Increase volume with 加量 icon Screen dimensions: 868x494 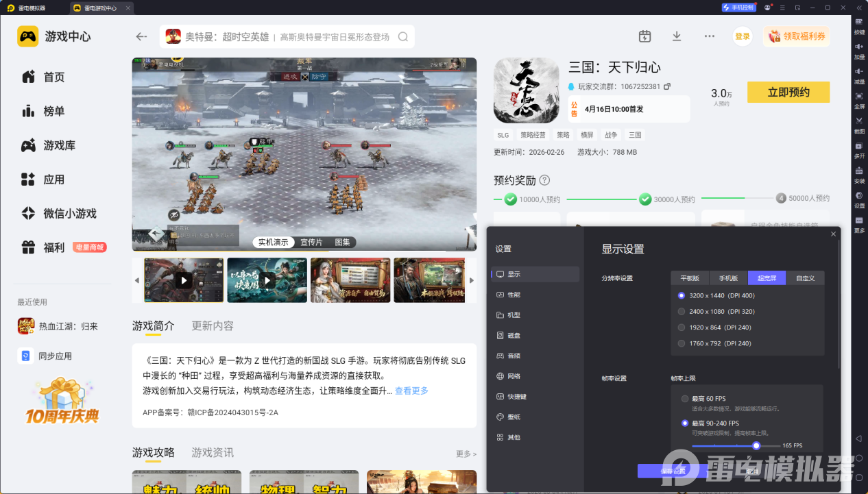pyautogui.click(x=859, y=51)
